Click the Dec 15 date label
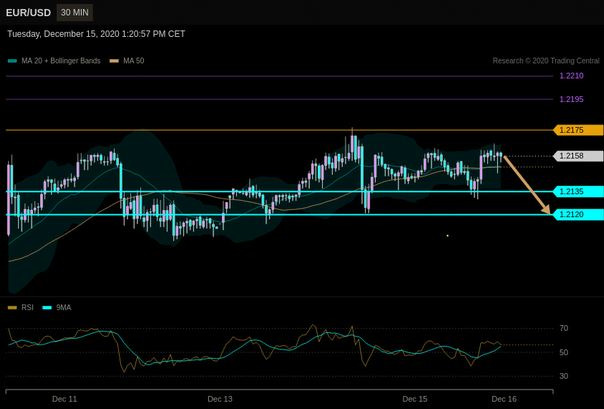The image size is (604, 409). (414, 399)
